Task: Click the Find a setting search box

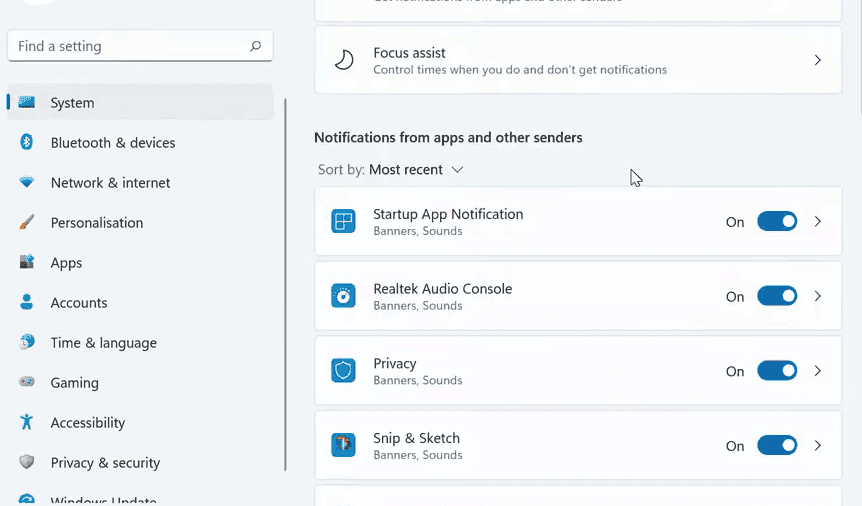Action: tap(140, 46)
